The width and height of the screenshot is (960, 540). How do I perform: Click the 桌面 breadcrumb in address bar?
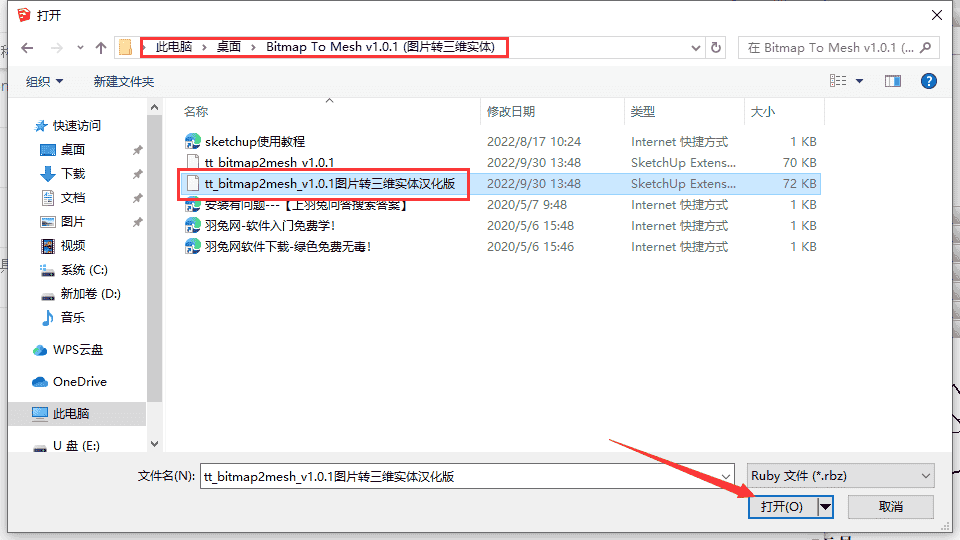pos(229,47)
